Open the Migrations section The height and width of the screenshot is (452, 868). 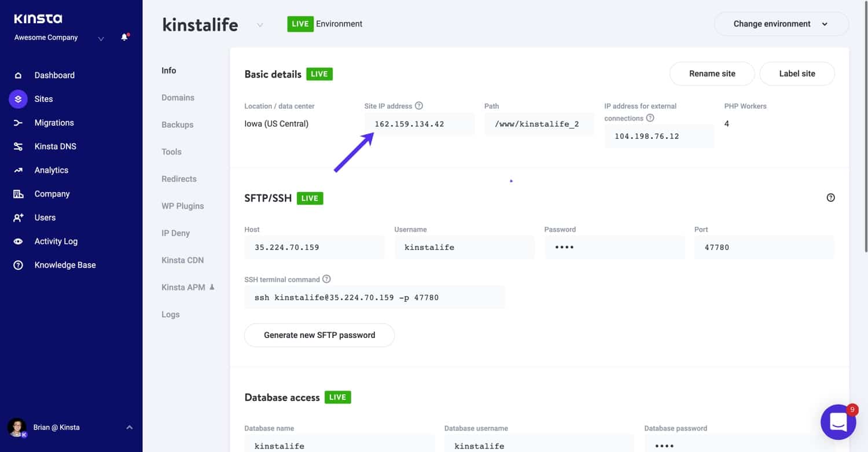(x=54, y=122)
